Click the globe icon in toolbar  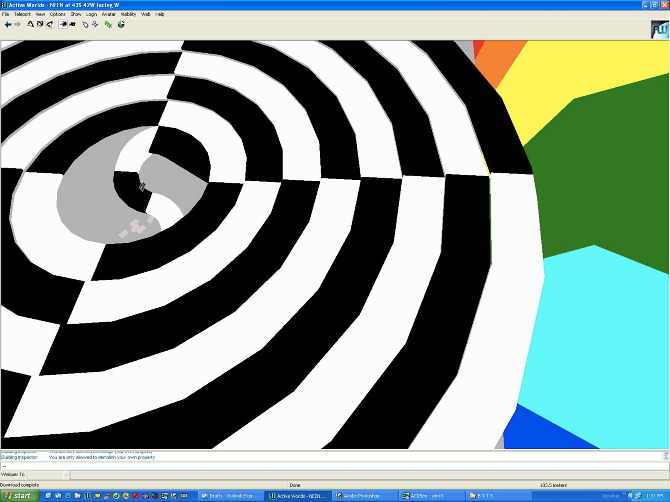click(120, 24)
